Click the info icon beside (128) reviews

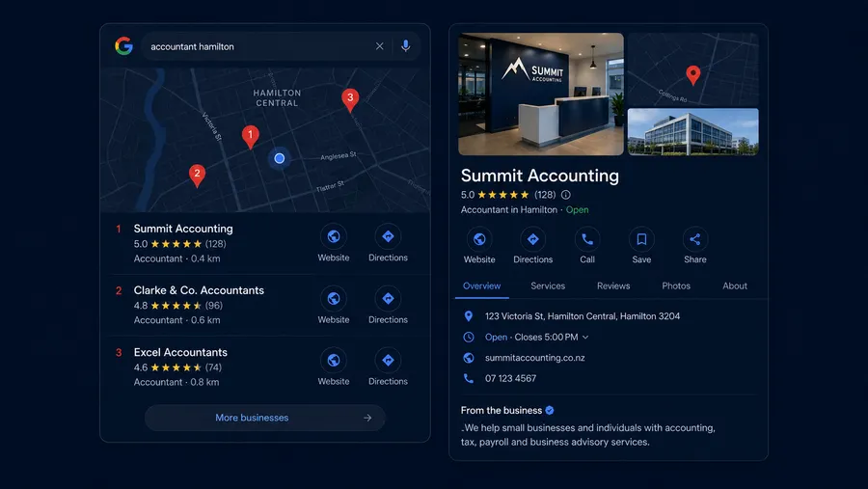pos(566,195)
